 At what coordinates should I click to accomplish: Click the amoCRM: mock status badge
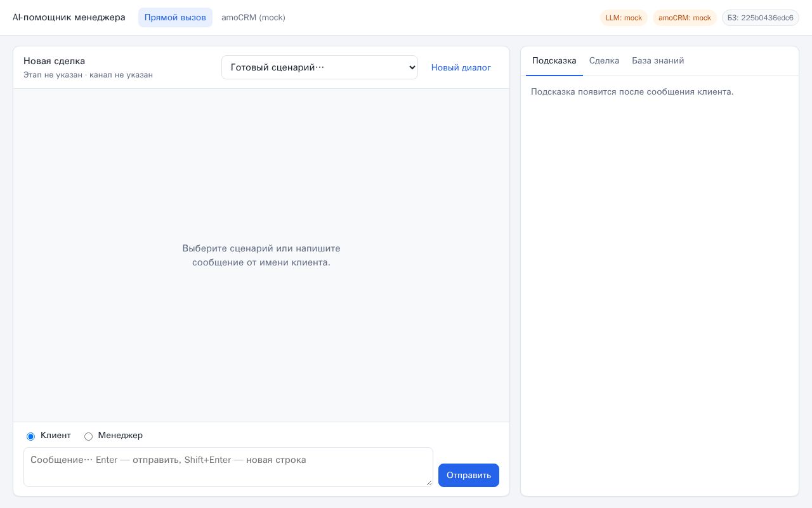coord(684,18)
